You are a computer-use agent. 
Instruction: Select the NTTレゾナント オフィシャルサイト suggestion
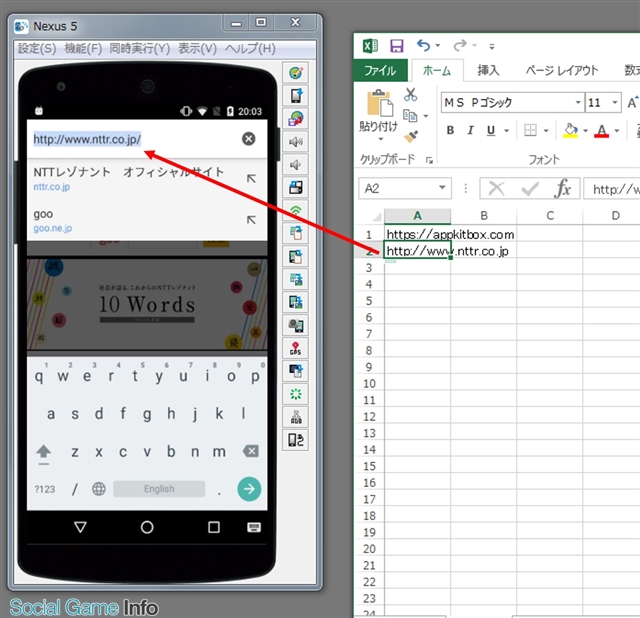coord(147,178)
